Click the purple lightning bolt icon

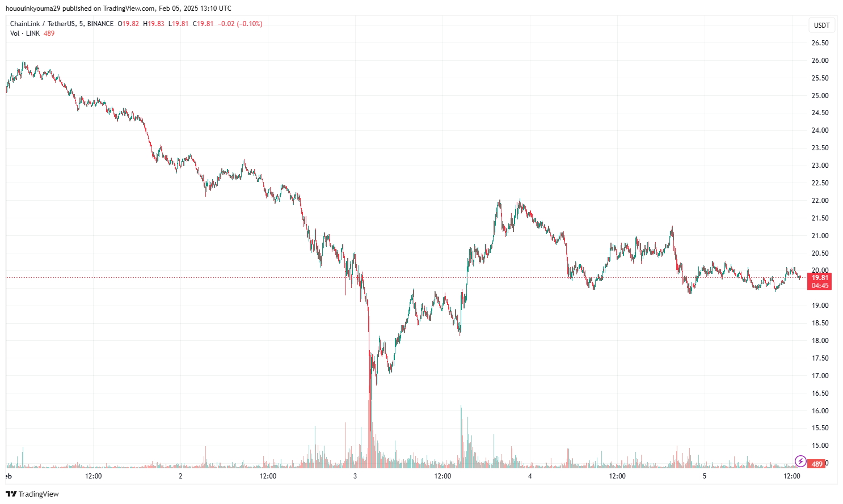[x=800, y=460]
